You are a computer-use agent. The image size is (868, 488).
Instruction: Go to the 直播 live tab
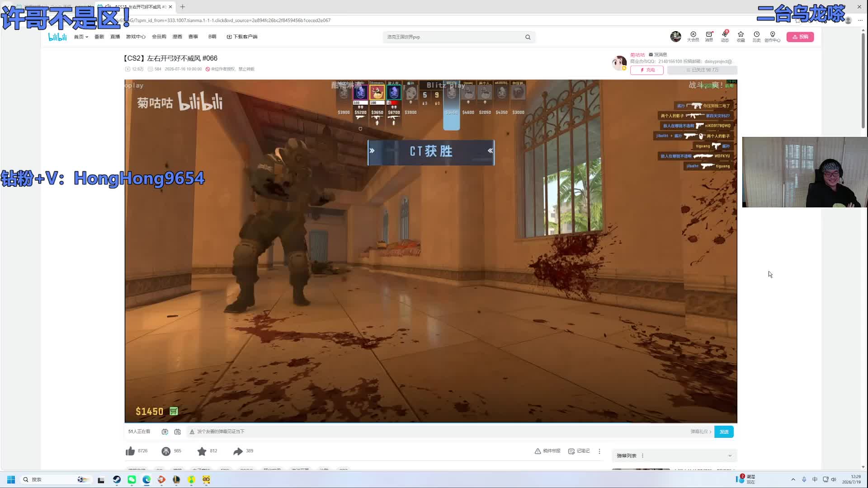pos(115,37)
